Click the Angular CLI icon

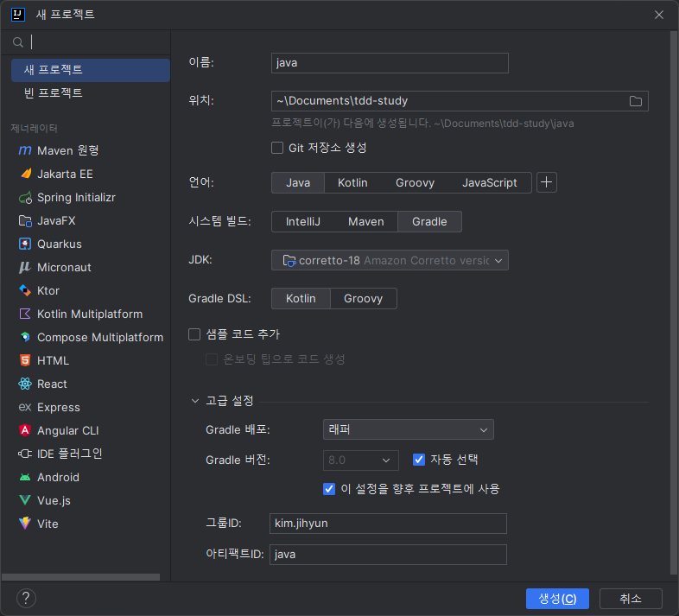click(x=25, y=430)
